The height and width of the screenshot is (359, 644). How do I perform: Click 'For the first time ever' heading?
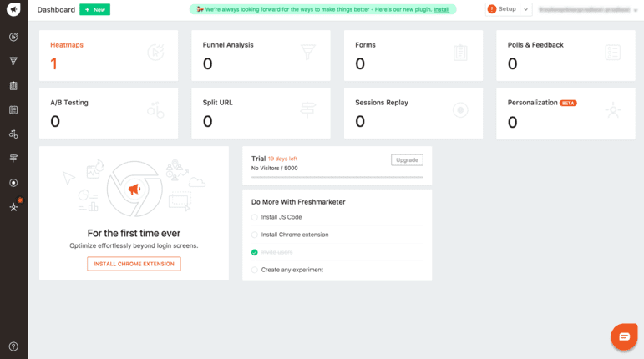click(x=134, y=234)
